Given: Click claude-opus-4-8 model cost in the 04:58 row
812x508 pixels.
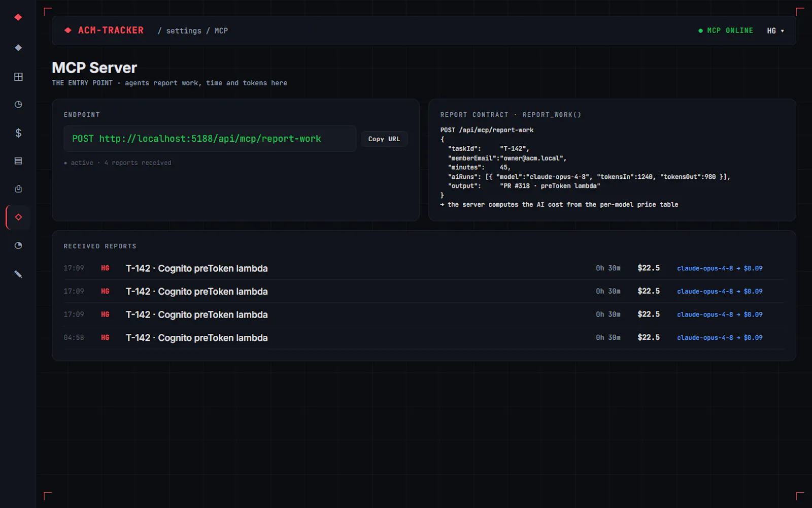Looking at the screenshot, I should coord(720,338).
